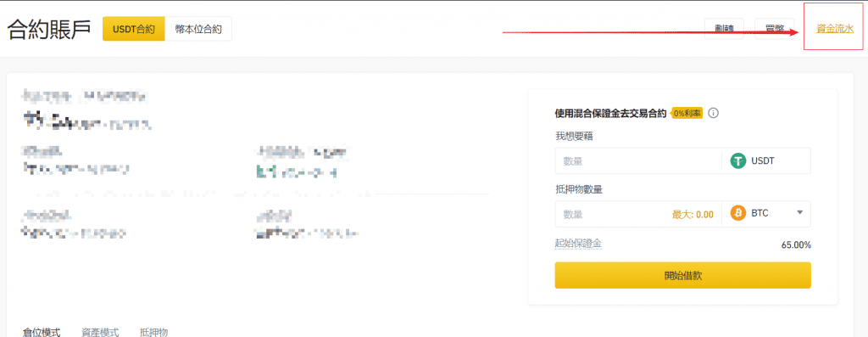Click the 劃轉 transfer button
This screenshot has width=868, height=337.
click(724, 30)
